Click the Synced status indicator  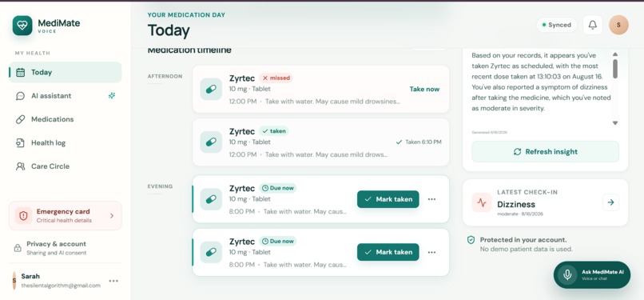(557, 25)
